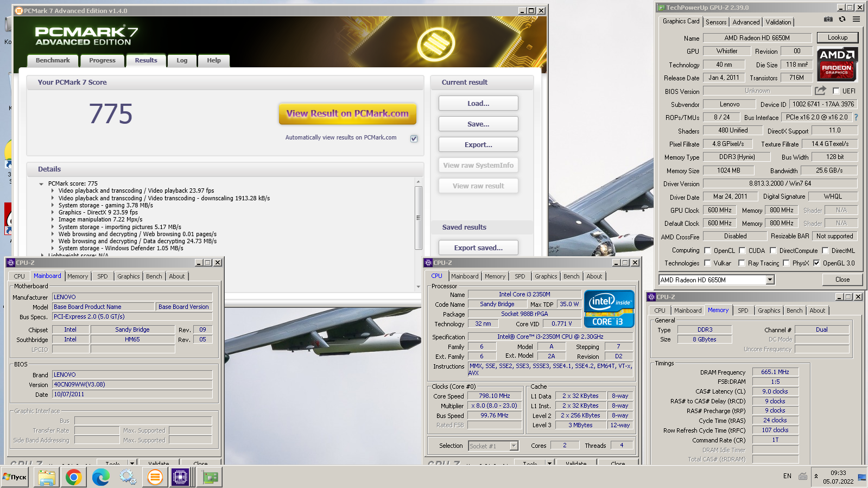The image size is (868, 488).
Task: Switch to the Benchmark tab in PCMark
Action: pos(53,60)
